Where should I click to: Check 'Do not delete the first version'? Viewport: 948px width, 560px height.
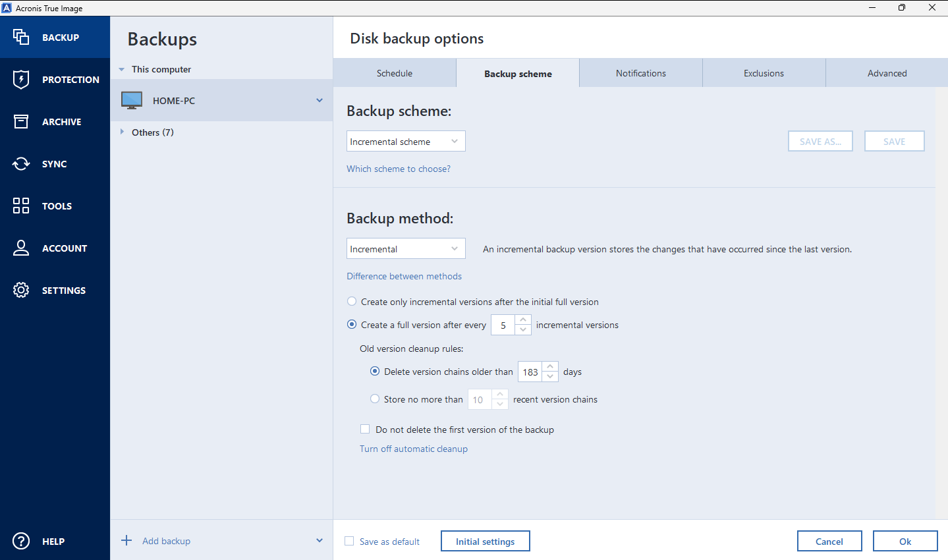(x=365, y=429)
